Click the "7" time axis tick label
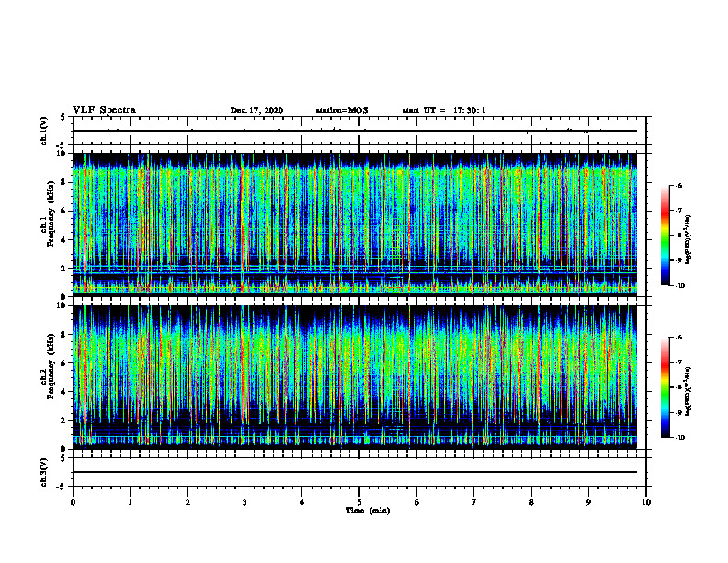 tap(474, 502)
